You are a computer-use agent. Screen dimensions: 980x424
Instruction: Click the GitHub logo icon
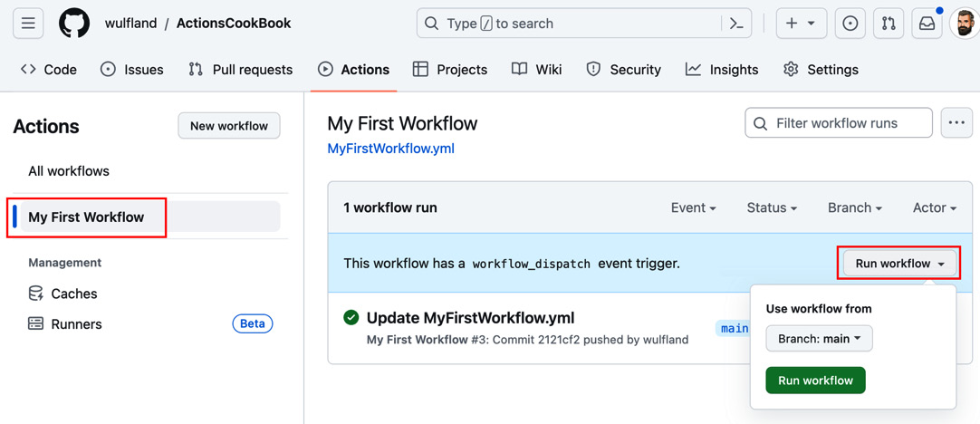pos(74,24)
